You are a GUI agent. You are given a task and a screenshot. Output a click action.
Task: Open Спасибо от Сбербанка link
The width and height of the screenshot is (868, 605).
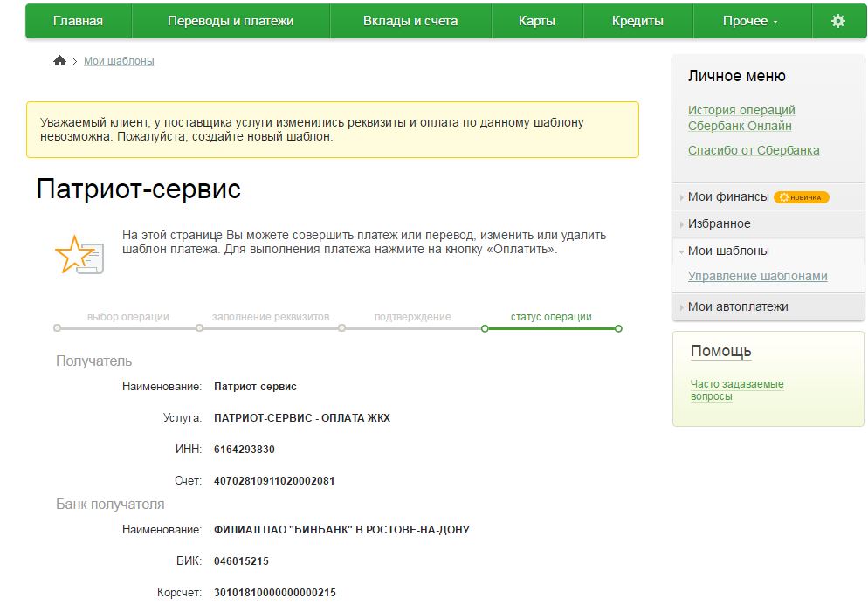point(753,150)
